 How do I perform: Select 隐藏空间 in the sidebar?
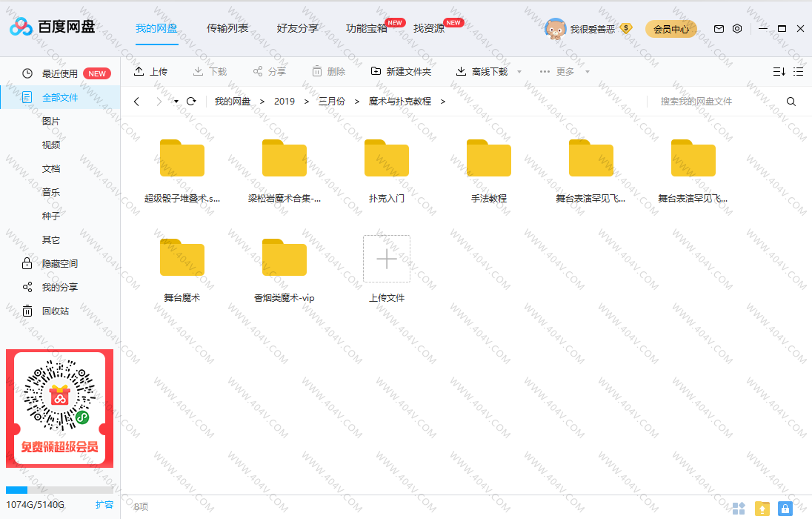pyautogui.click(x=59, y=263)
